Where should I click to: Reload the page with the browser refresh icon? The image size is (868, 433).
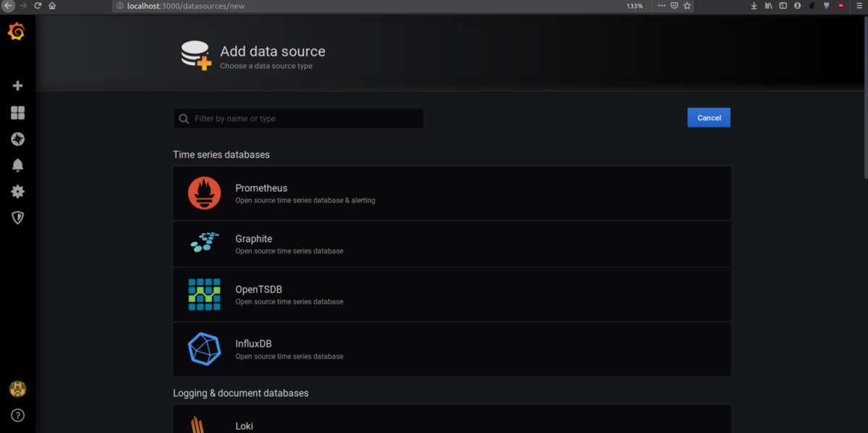(38, 5)
